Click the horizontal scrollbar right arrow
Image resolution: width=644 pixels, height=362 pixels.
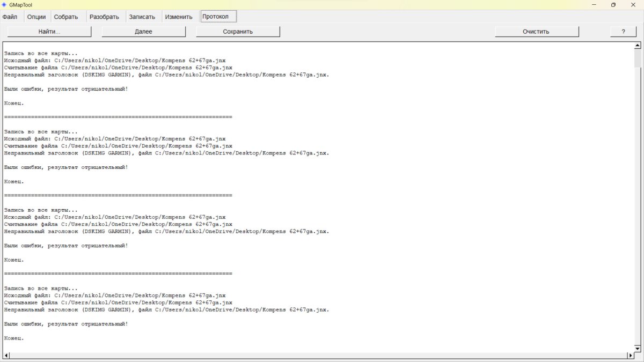pyautogui.click(x=631, y=356)
